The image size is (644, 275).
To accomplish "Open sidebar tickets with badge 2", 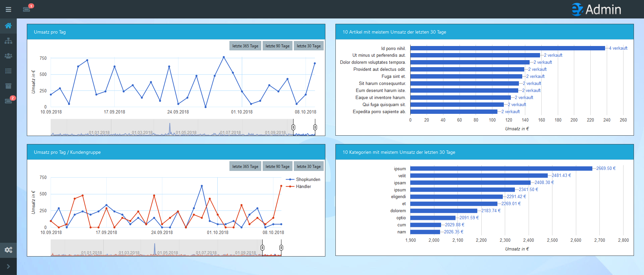I will 8,101.
